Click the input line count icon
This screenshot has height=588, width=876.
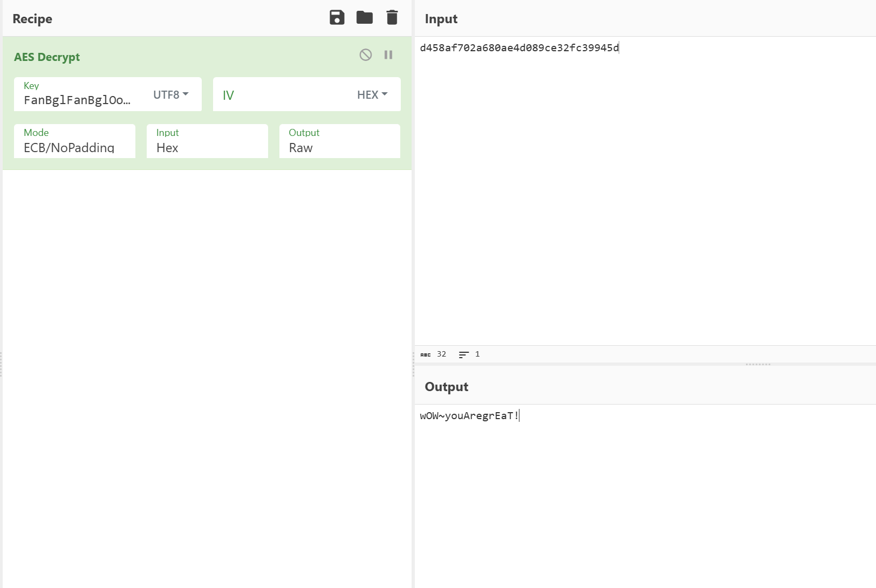coord(463,354)
